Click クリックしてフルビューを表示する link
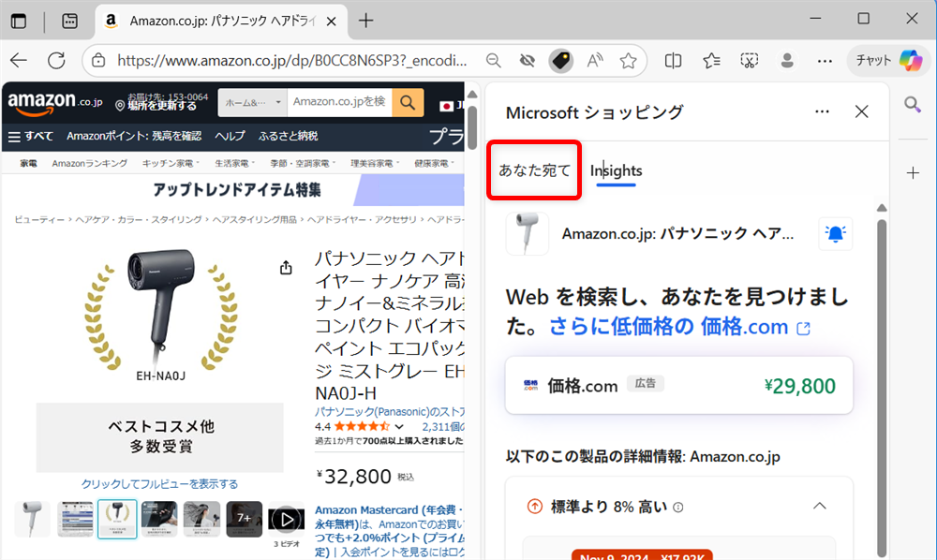 (x=159, y=482)
